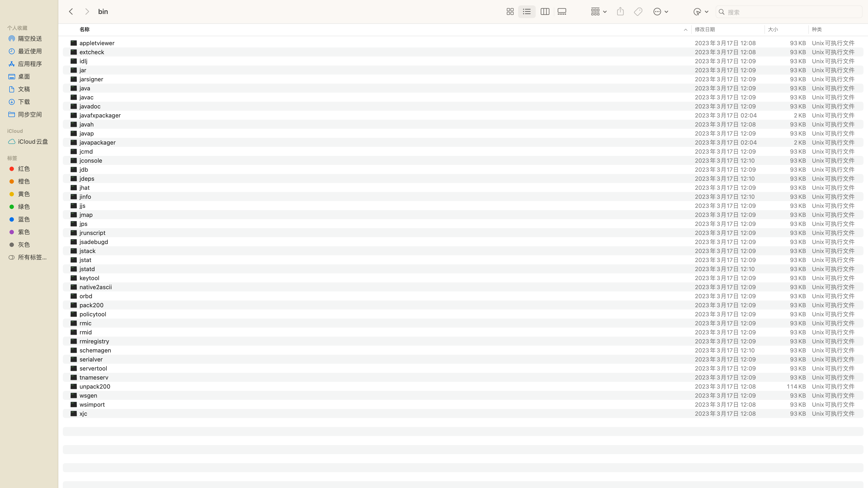Screen dimensions: 868x488
Task: Sort by the 修改日期 column header
Action: [x=705, y=30]
